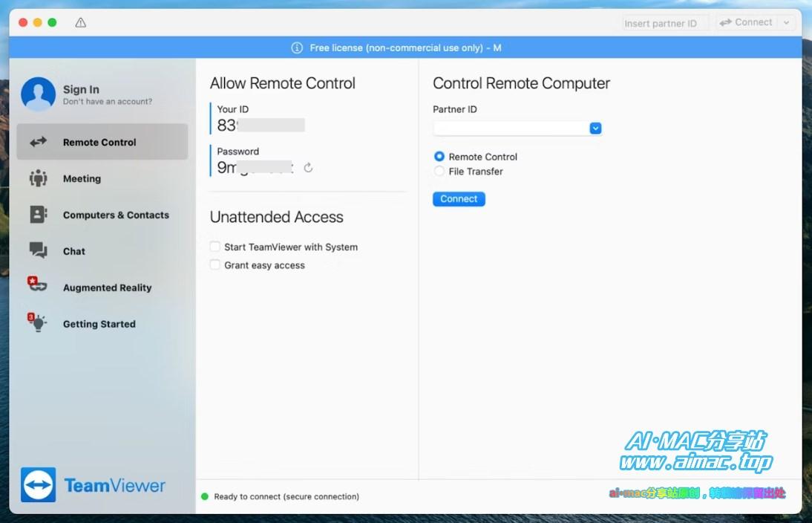
Task: Click the Connect button in the title bar
Action: (x=747, y=22)
